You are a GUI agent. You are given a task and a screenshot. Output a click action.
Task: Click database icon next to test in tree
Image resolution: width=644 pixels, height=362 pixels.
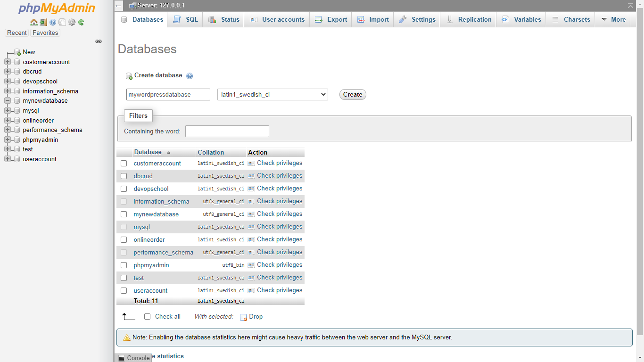click(17, 149)
